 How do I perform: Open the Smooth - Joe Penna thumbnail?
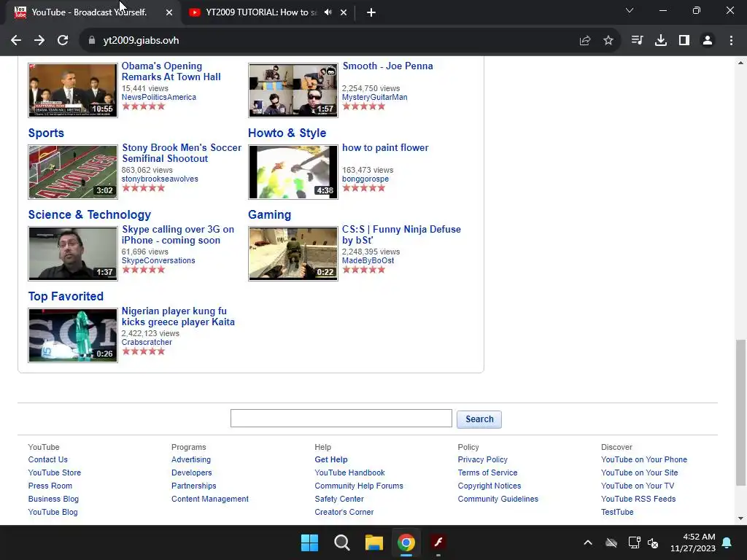click(293, 90)
